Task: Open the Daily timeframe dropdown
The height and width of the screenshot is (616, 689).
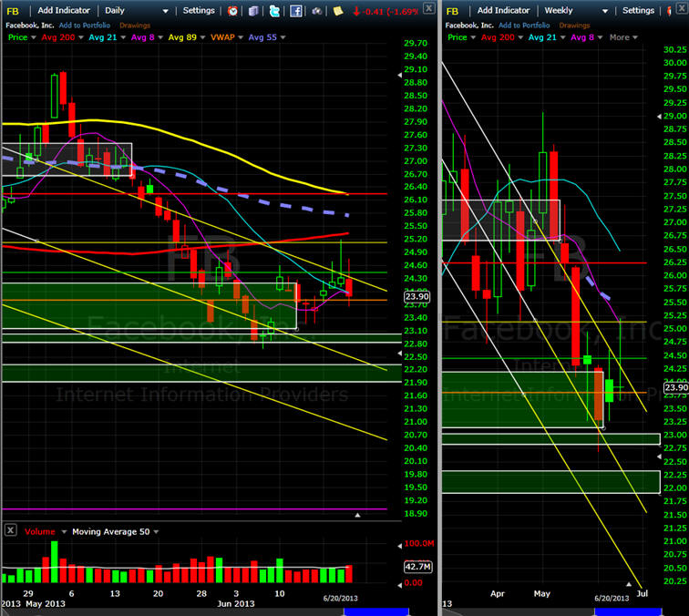Action: point(136,11)
